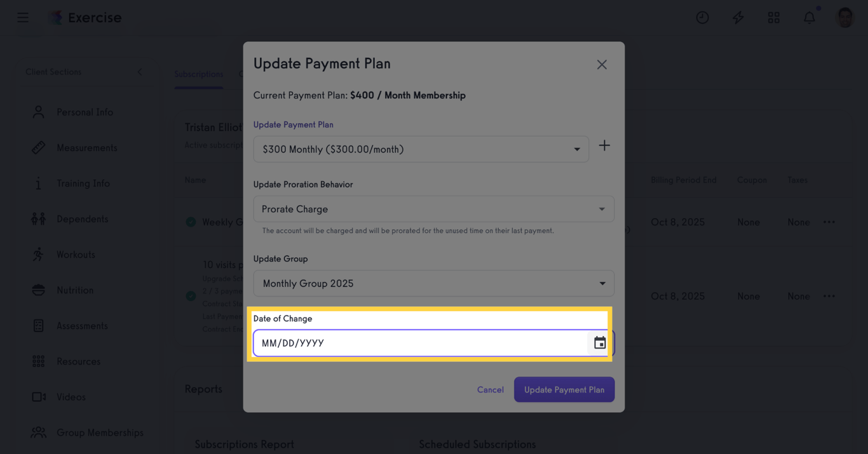Expand the Update Payment Plan dropdown

(421, 149)
